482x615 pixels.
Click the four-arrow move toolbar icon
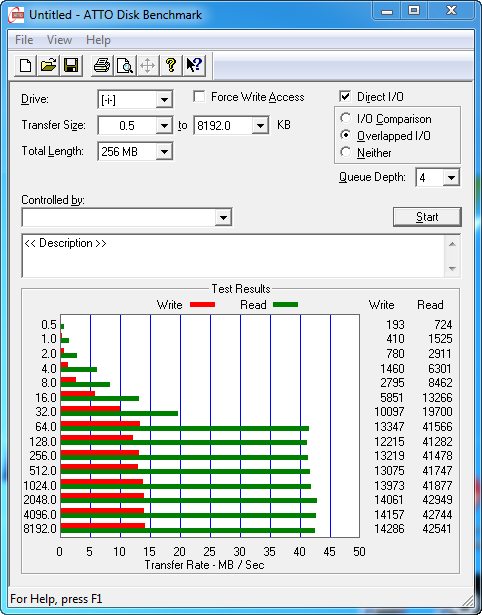pos(147,65)
